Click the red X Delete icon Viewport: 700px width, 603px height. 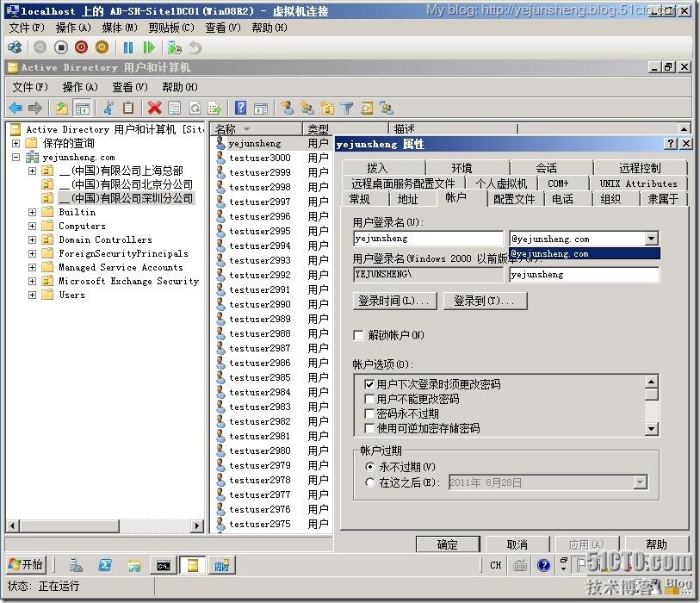(x=154, y=108)
